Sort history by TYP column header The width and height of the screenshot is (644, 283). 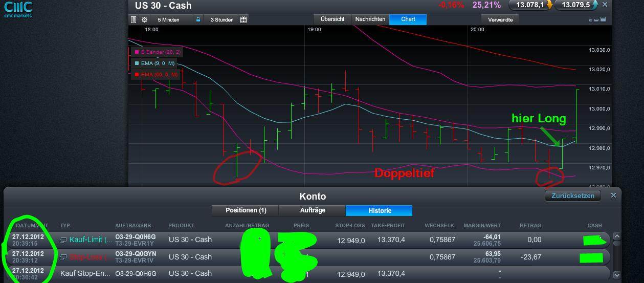click(65, 226)
